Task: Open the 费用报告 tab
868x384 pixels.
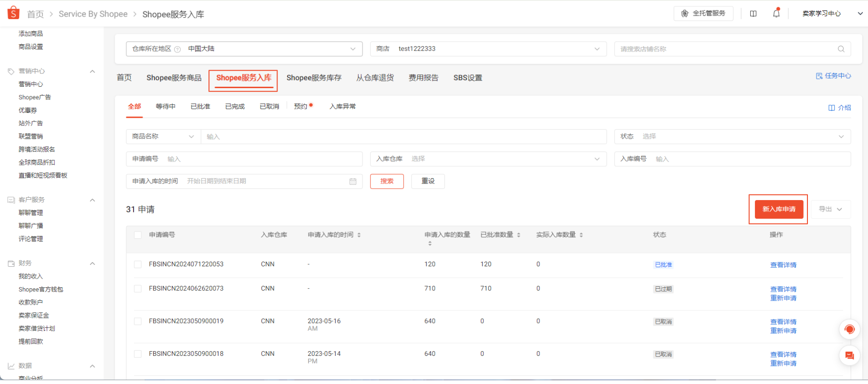Action: 424,78
